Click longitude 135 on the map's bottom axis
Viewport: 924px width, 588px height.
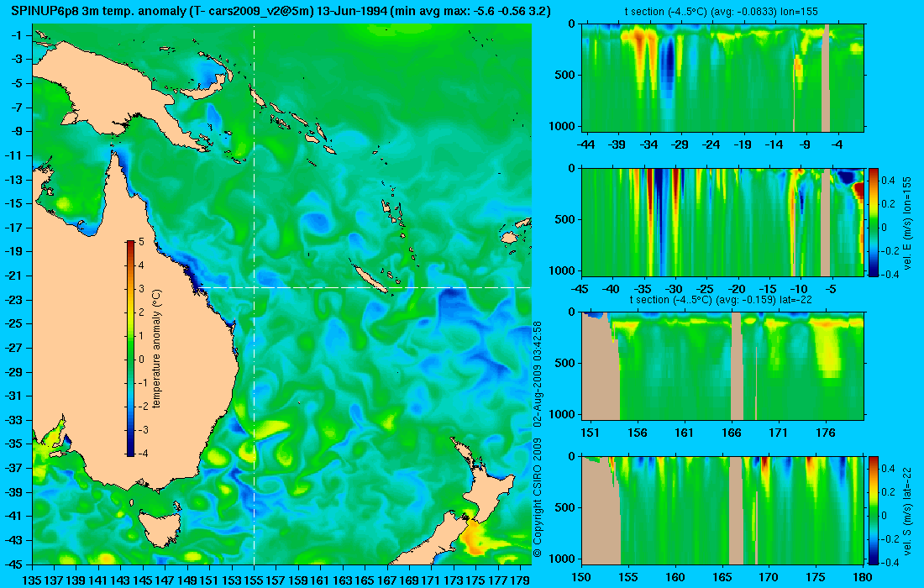coord(32,580)
